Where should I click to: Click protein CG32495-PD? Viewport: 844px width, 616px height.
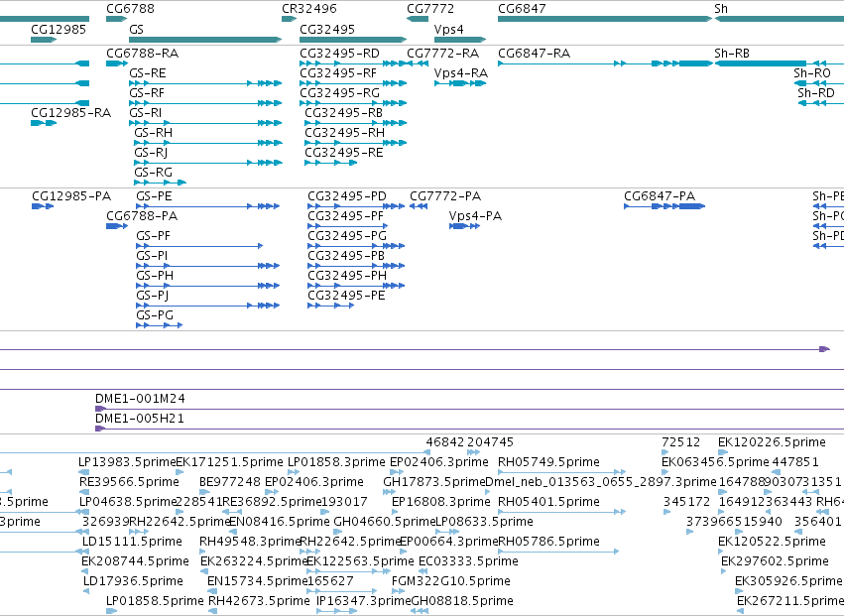(x=356, y=206)
